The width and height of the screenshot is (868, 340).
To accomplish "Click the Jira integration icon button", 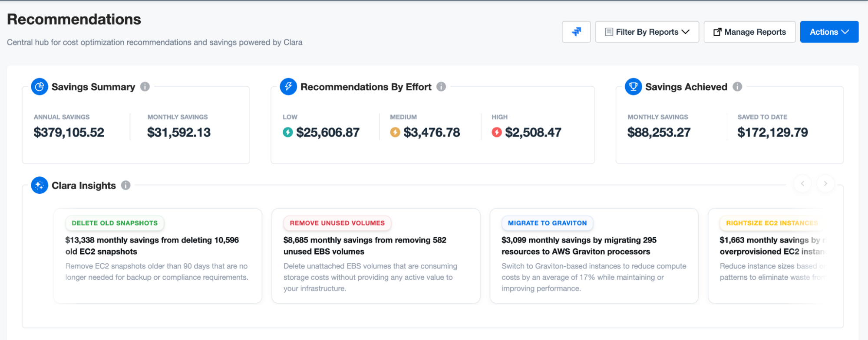I will pyautogui.click(x=576, y=32).
